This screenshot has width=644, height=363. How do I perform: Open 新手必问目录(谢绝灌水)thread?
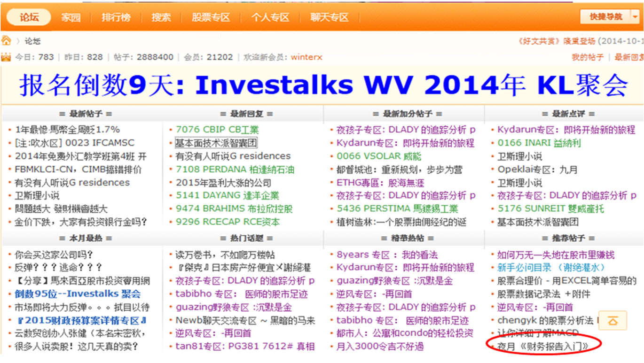pos(552,267)
